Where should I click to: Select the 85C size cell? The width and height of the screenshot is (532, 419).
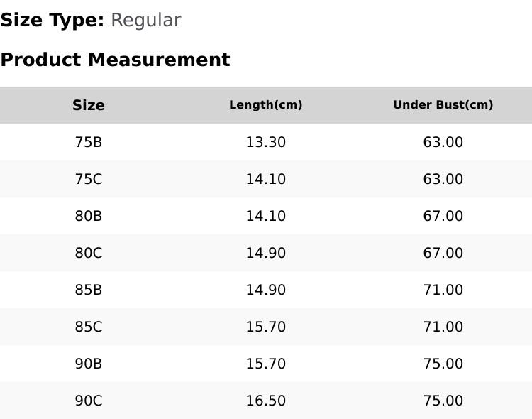click(x=89, y=327)
